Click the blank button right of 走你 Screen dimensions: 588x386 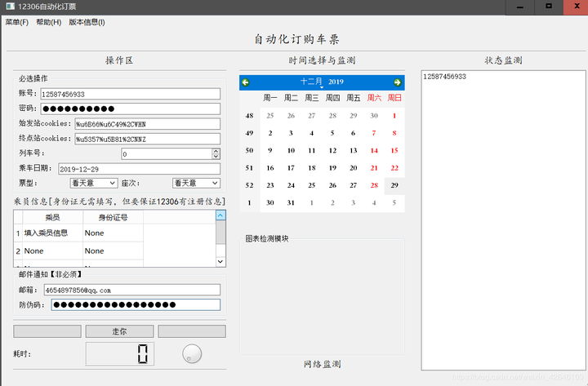192,331
